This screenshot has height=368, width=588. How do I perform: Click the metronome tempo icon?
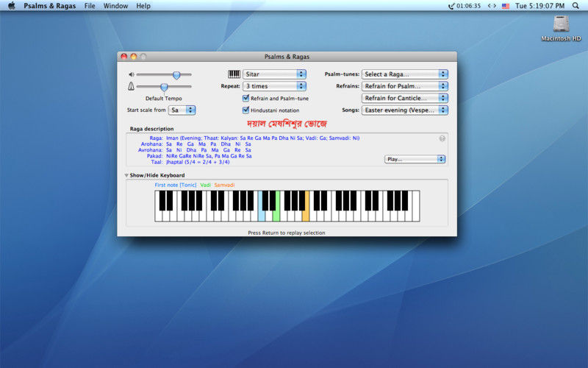coord(131,86)
